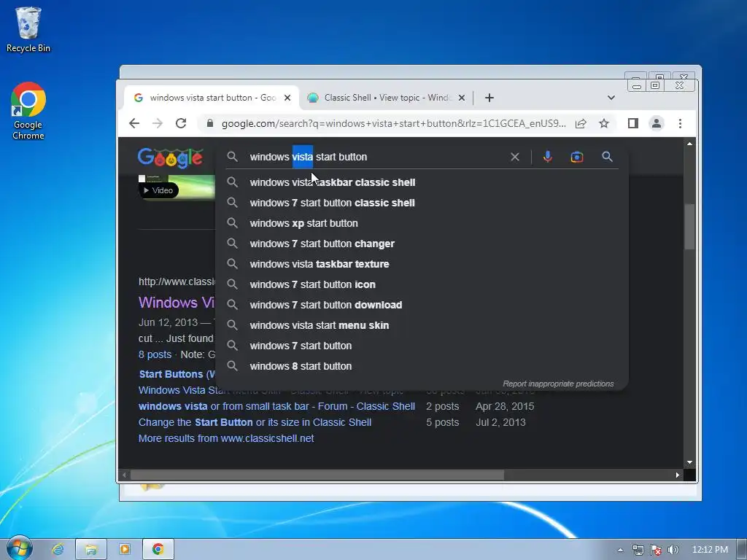Search by image with camera icon

click(x=577, y=157)
